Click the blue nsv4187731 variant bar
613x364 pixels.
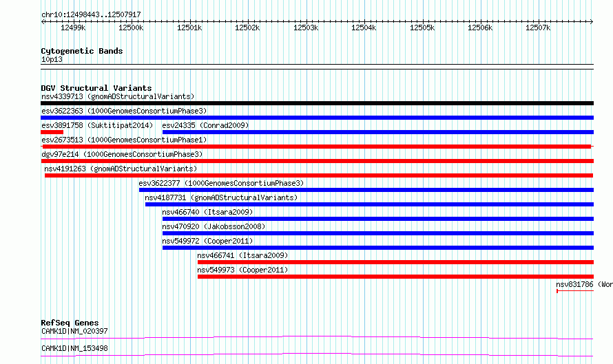[x=369, y=204]
